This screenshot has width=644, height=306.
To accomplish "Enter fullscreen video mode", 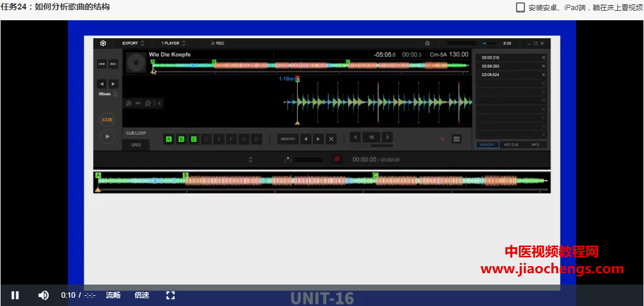I will 170,295.
